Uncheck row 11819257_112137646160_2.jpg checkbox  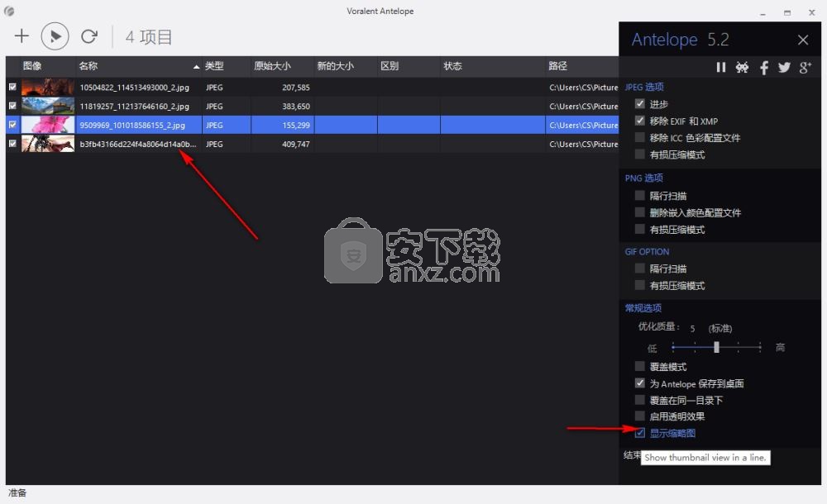[12, 106]
